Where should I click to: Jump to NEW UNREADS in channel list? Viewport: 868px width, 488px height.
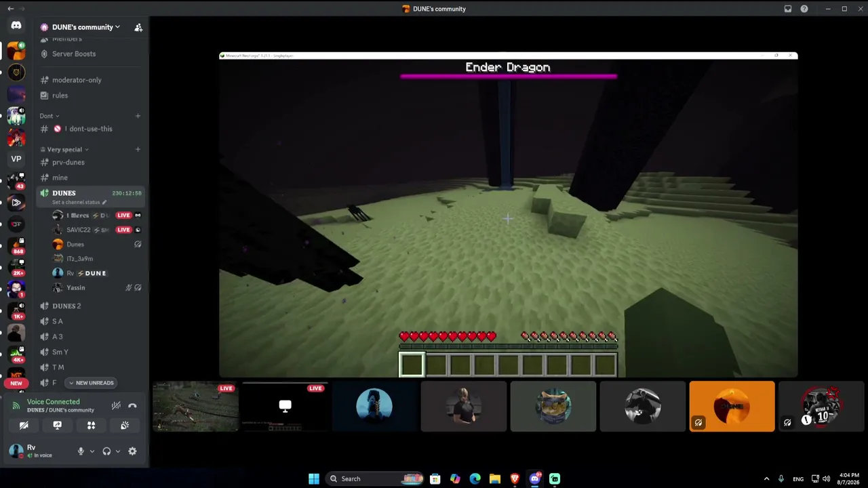(91, 383)
